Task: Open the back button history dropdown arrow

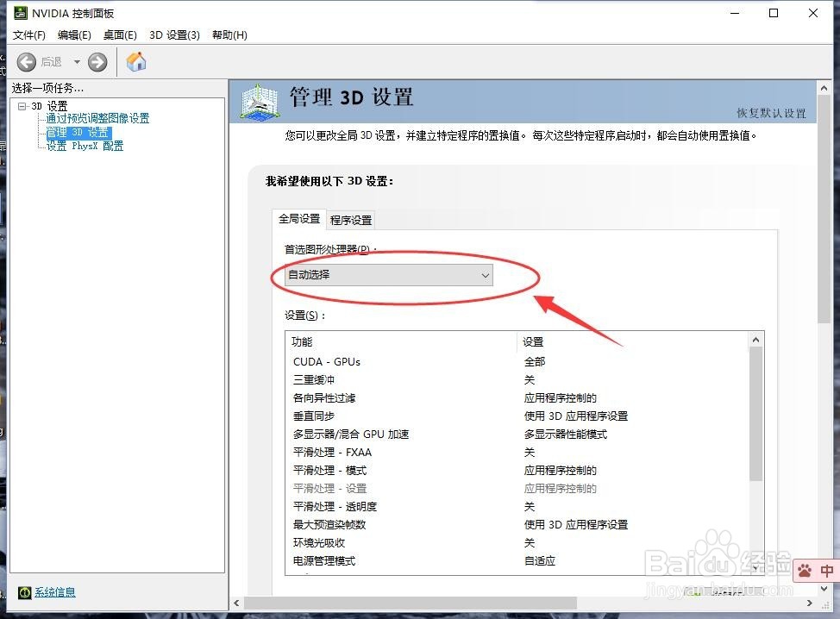Action: click(77, 61)
